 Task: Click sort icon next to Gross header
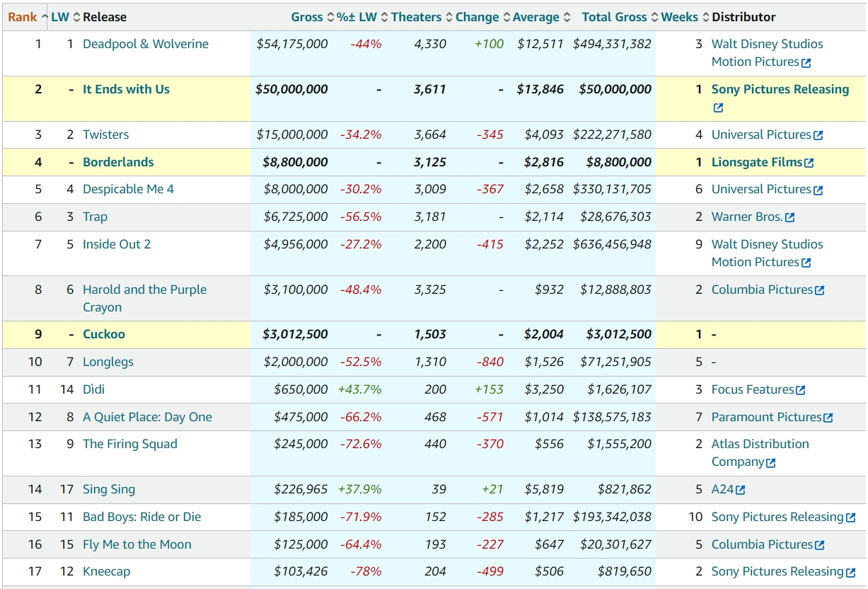pos(330,17)
